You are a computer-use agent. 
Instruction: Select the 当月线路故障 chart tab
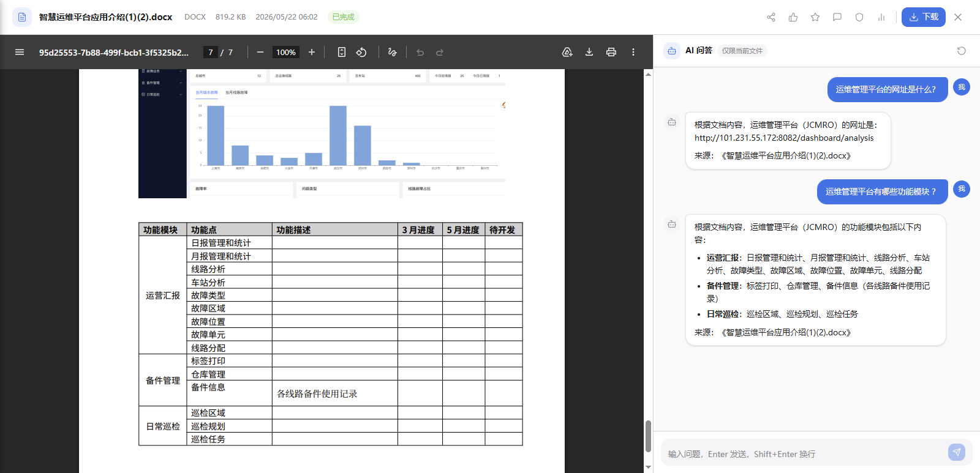pyautogui.click(x=236, y=92)
